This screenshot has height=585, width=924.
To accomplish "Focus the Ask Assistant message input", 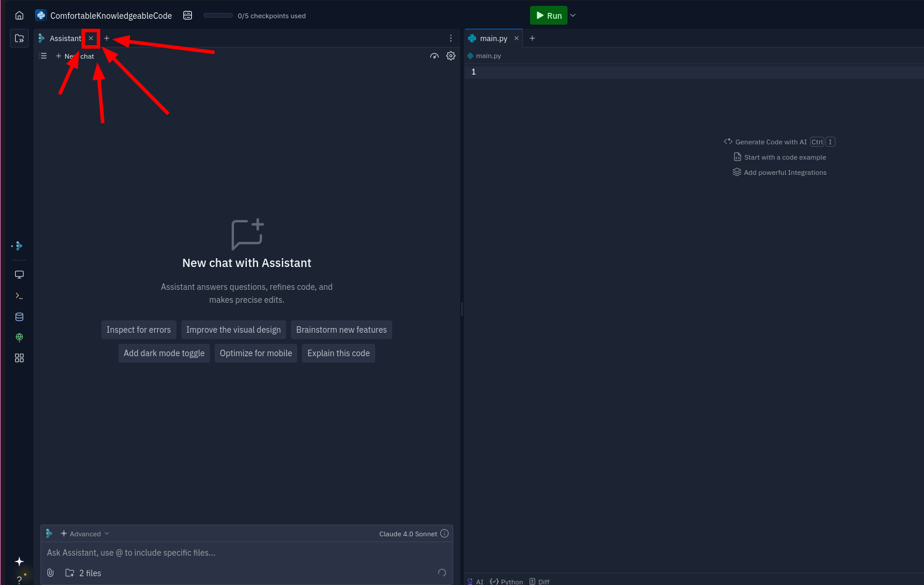I will 235,553.
